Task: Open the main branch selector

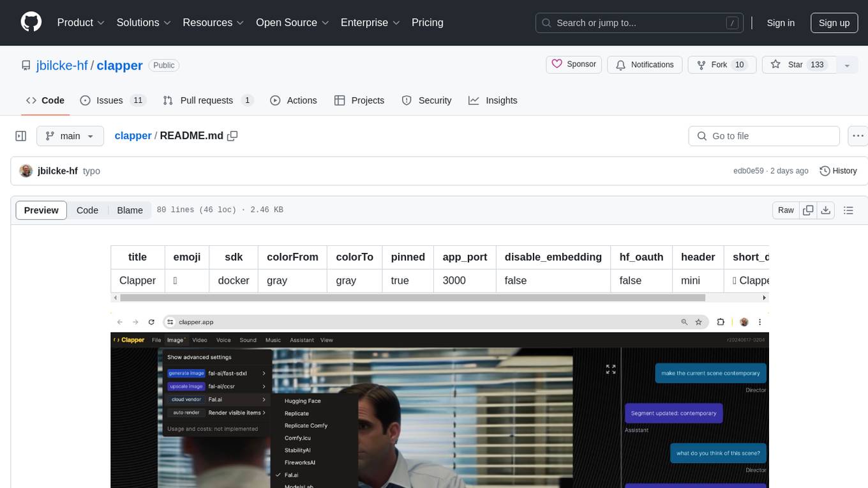Action: point(70,136)
